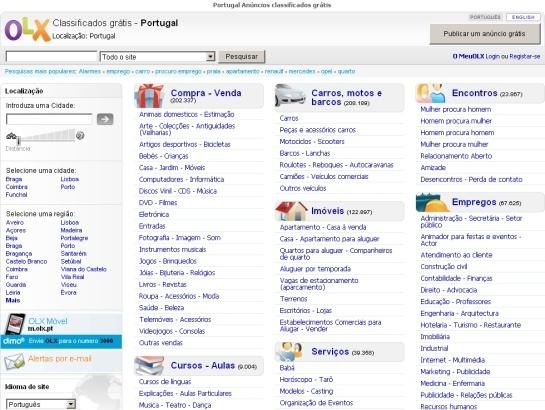Click the OLX Móvel phone icon

tap(16, 324)
